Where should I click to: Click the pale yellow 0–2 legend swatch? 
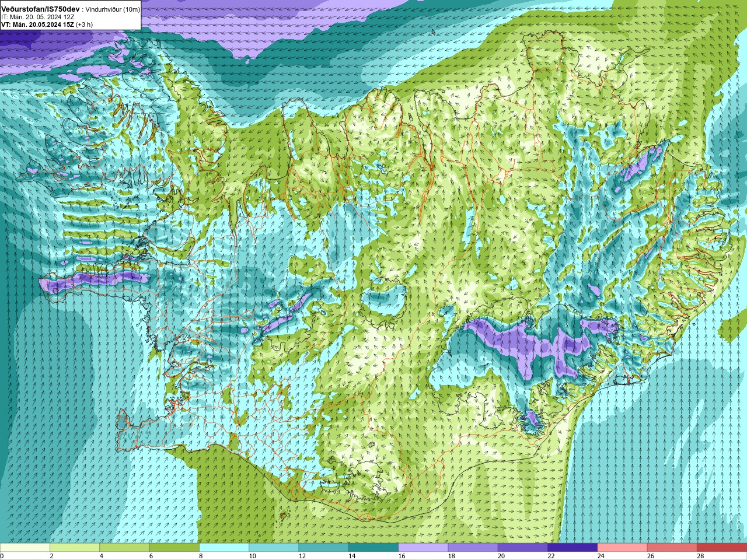pyautogui.click(x=25, y=548)
